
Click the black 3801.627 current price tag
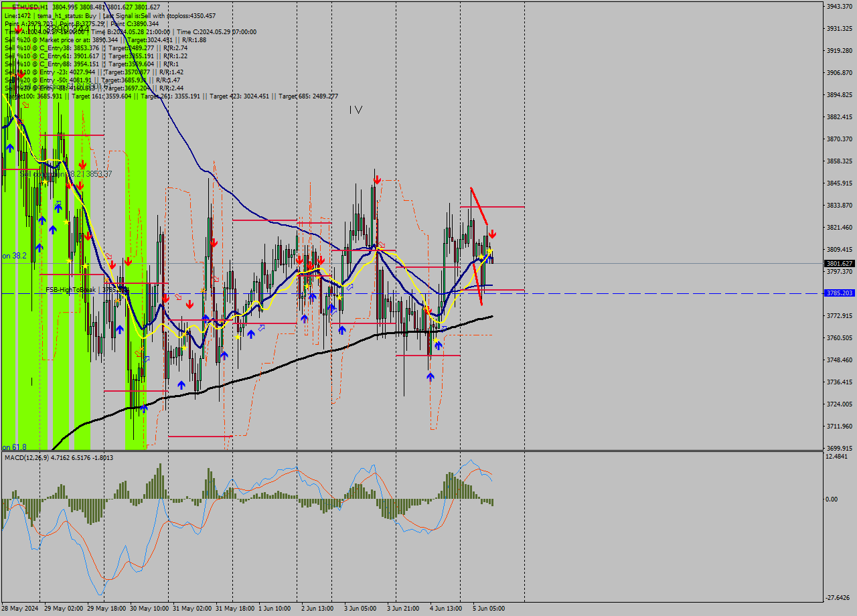[839, 264]
